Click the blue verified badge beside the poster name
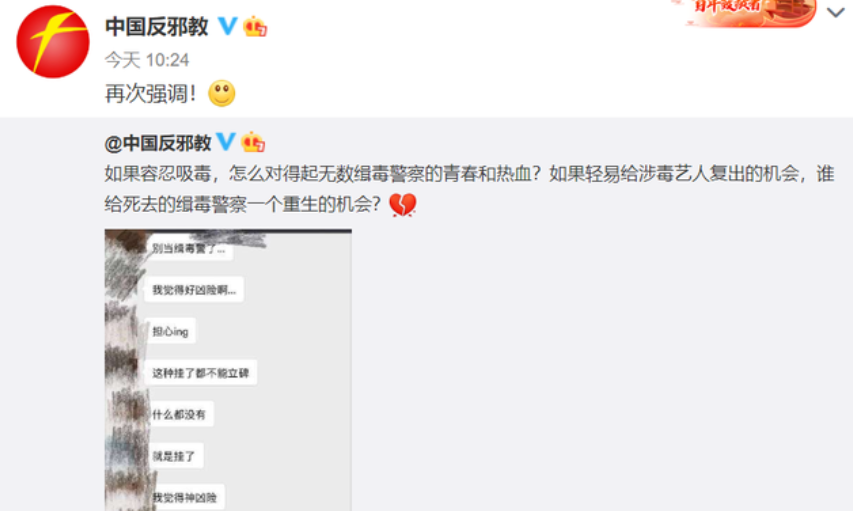The width and height of the screenshot is (853, 511). (x=227, y=26)
